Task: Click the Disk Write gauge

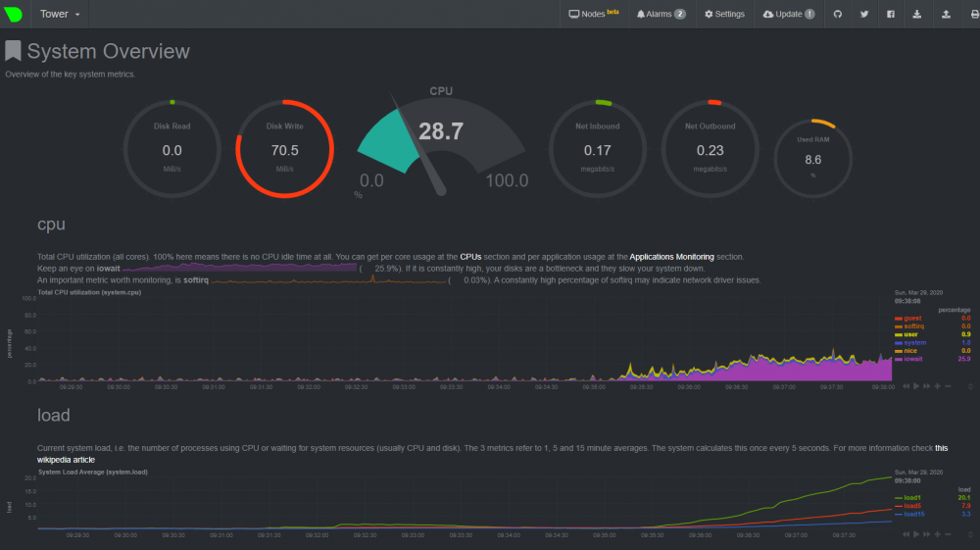Action: pyautogui.click(x=284, y=149)
